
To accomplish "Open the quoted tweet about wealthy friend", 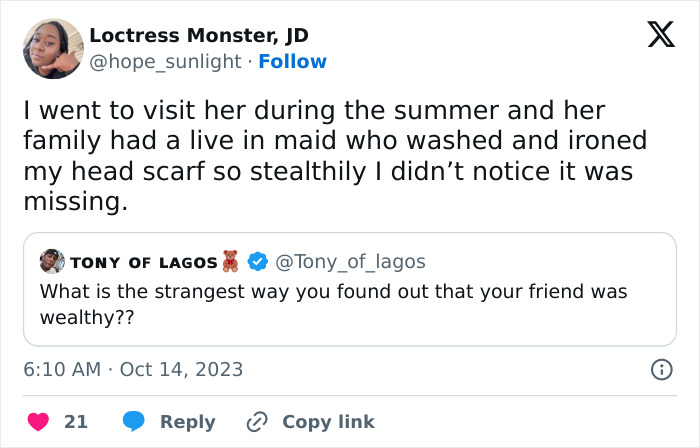I will tap(350, 289).
